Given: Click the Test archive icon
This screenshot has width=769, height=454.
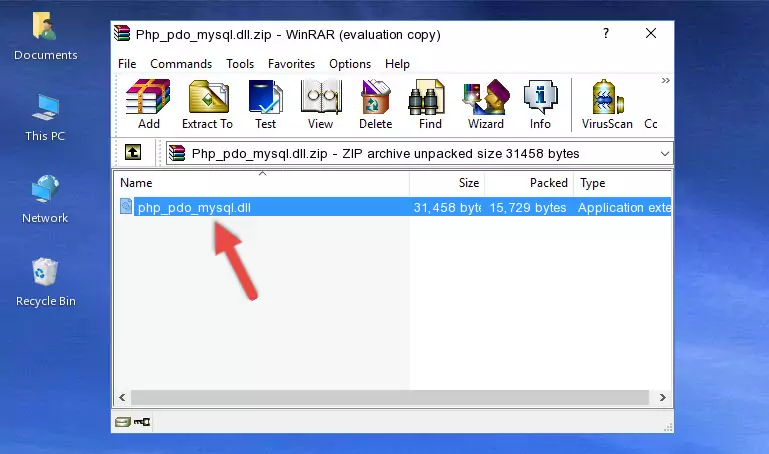Looking at the screenshot, I should pos(265,104).
